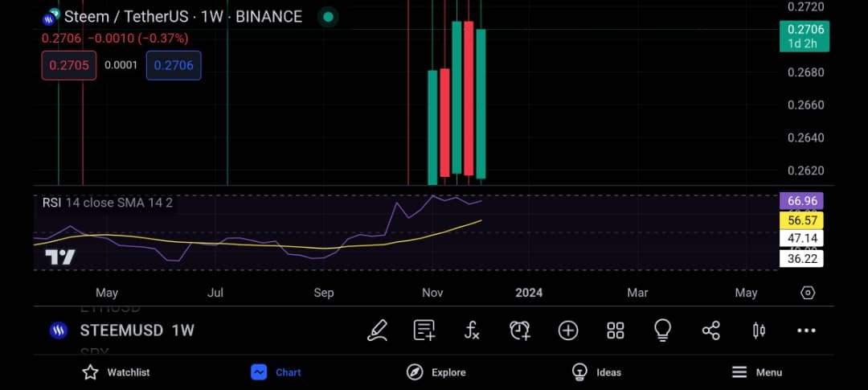Tap the 0.2640 price axis label
Viewport: 868px width, 390px height.
(805, 138)
